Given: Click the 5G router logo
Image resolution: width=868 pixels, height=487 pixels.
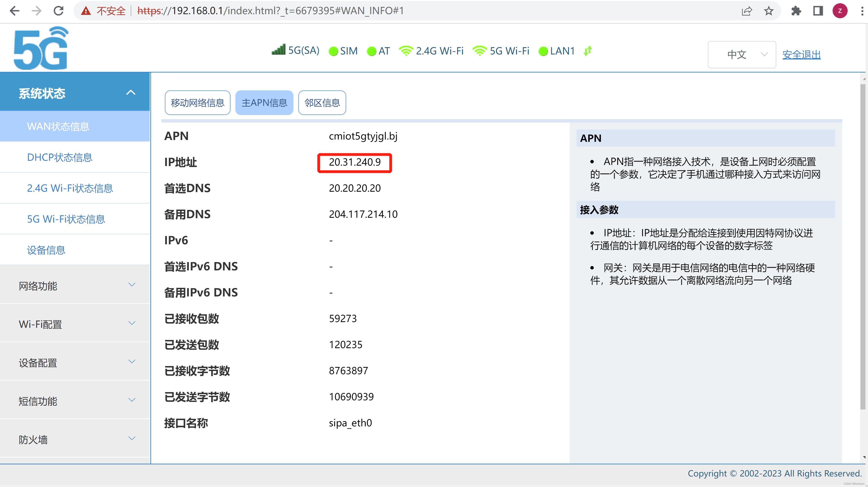Looking at the screenshot, I should coord(41,48).
